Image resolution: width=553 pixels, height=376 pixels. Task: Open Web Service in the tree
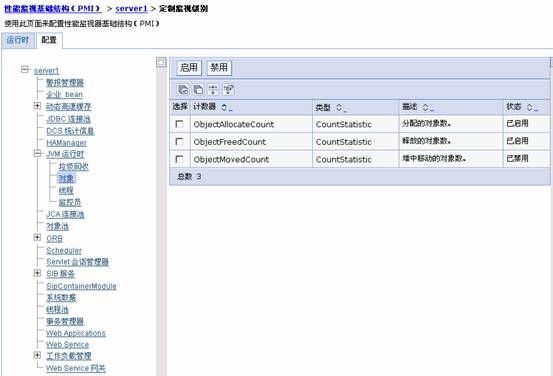coord(68,344)
